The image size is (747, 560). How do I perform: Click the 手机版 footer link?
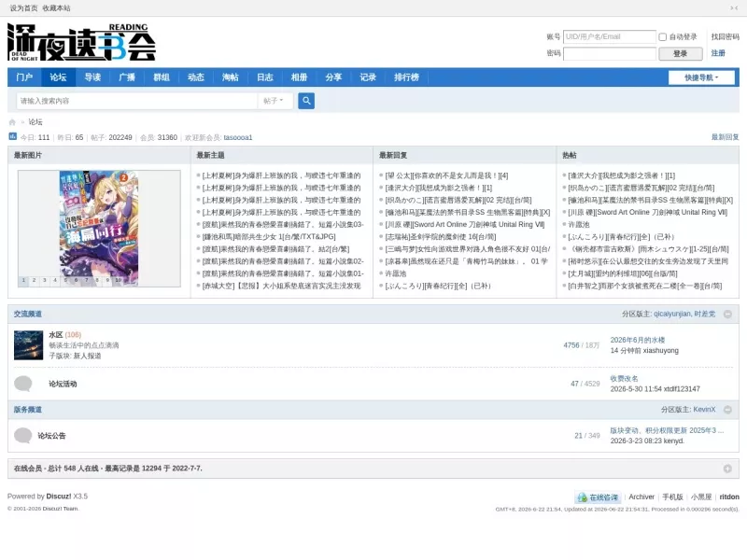[x=672, y=497]
